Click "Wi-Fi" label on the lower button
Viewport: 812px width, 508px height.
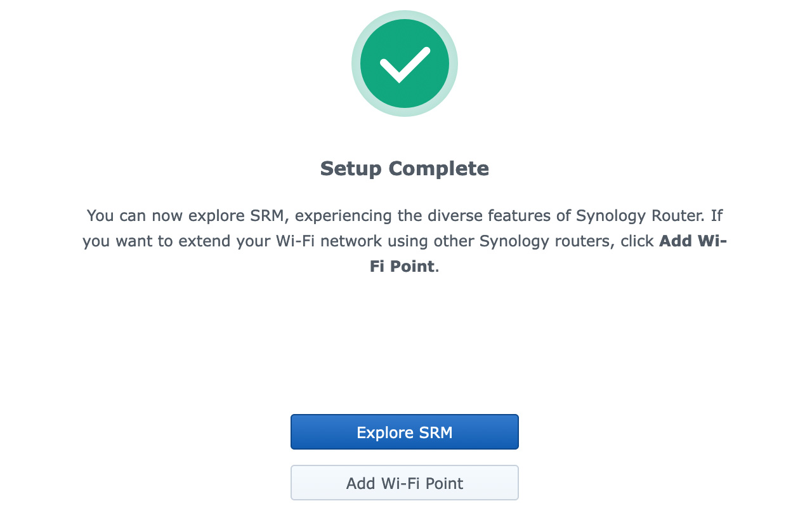398,483
